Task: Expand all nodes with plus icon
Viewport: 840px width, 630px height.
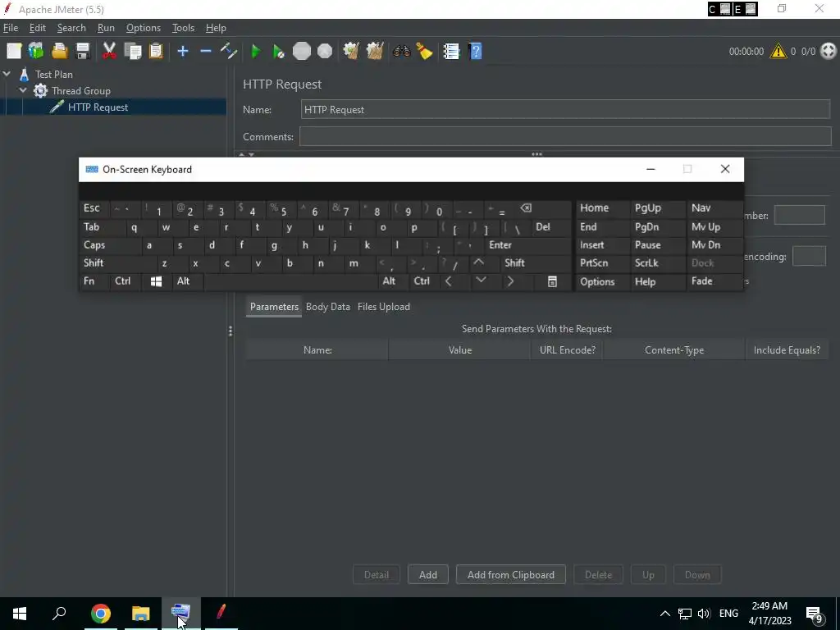Action: tap(183, 52)
